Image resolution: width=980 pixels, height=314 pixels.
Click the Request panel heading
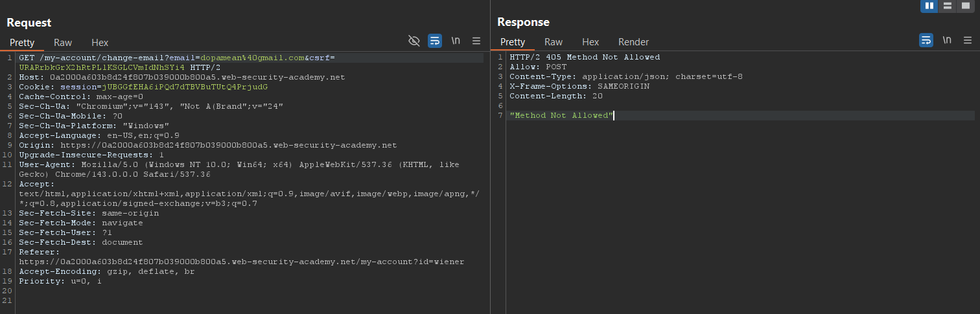pyautogui.click(x=29, y=23)
